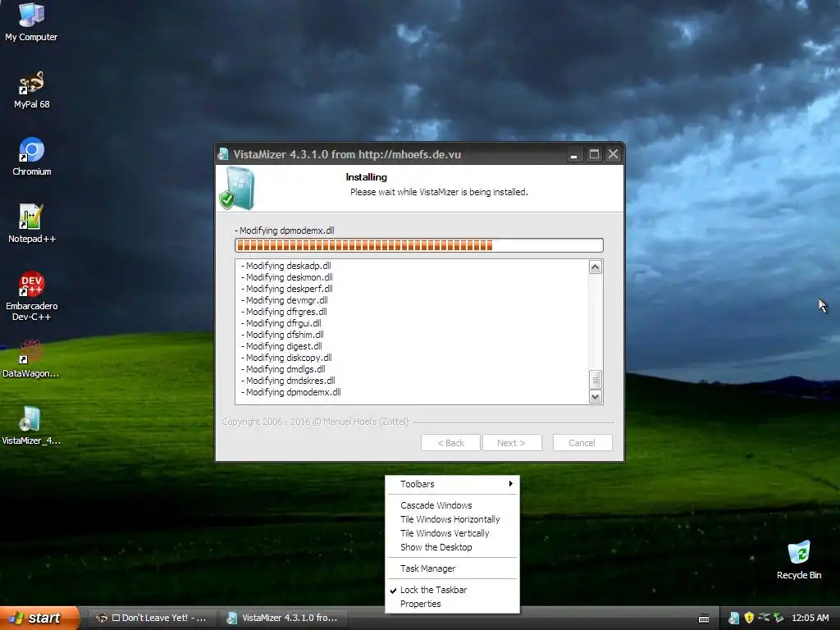Choose Cascade Windows from context menu
This screenshot has height=630, width=840.
pos(452,505)
